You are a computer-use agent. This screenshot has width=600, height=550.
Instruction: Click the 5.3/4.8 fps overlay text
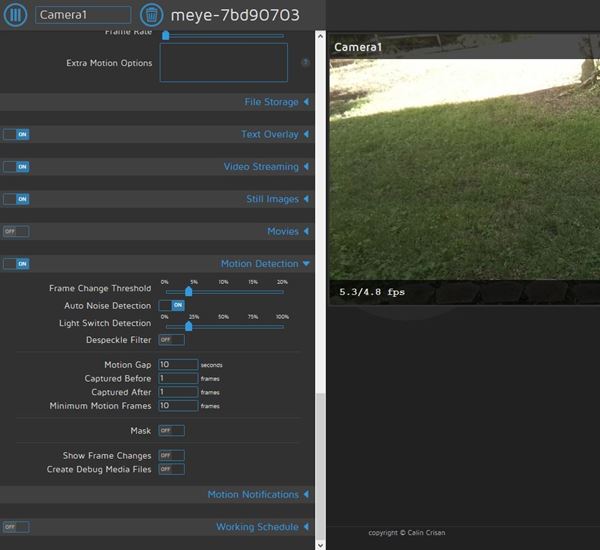pyautogui.click(x=372, y=292)
